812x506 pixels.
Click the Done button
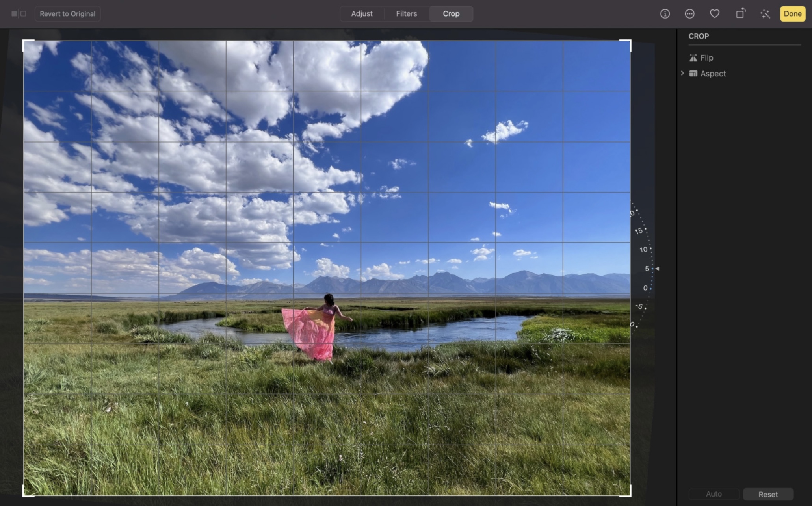tap(792, 14)
